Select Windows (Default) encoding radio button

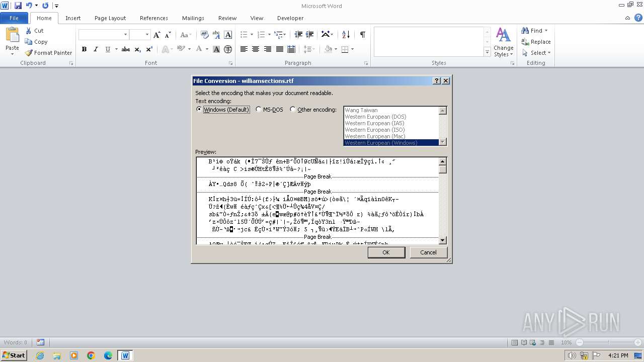click(x=199, y=110)
